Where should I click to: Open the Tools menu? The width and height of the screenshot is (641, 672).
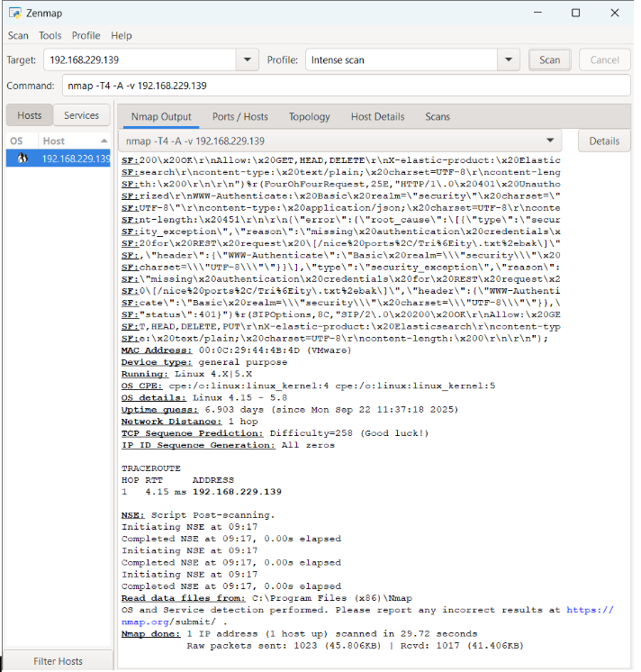50,35
